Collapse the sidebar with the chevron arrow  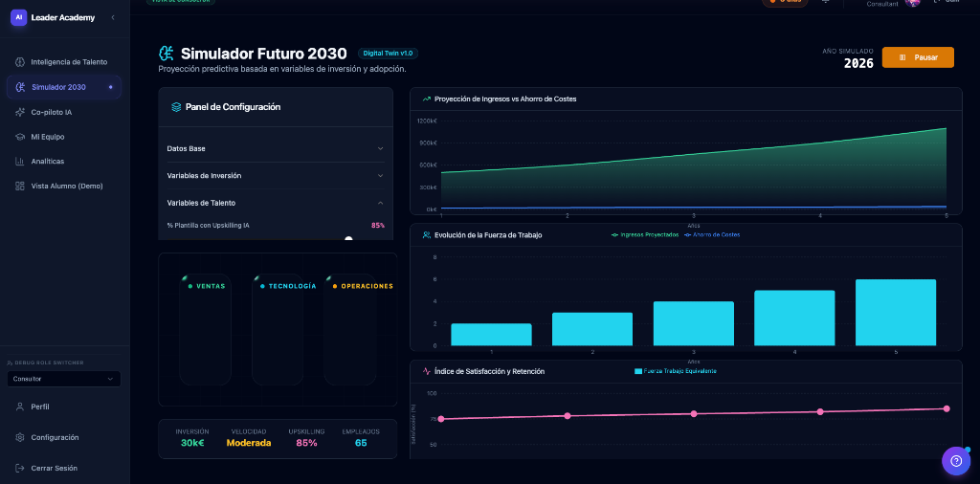pos(113,17)
